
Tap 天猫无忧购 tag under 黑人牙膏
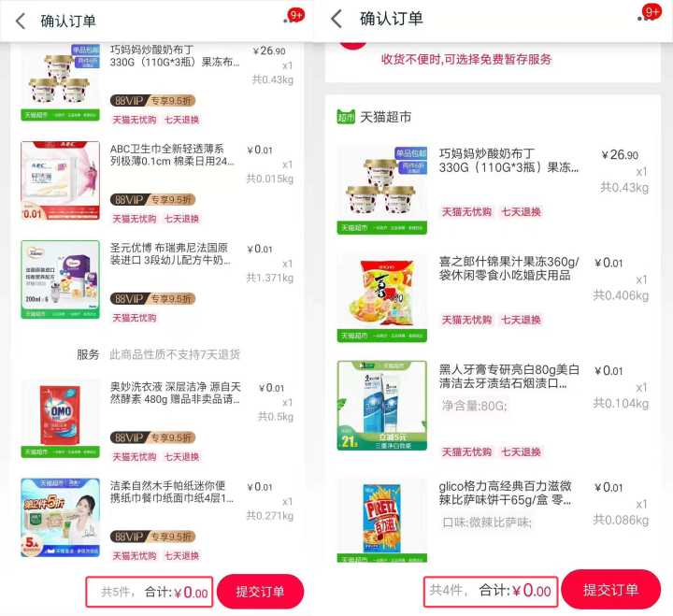click(x=466, y=452)
